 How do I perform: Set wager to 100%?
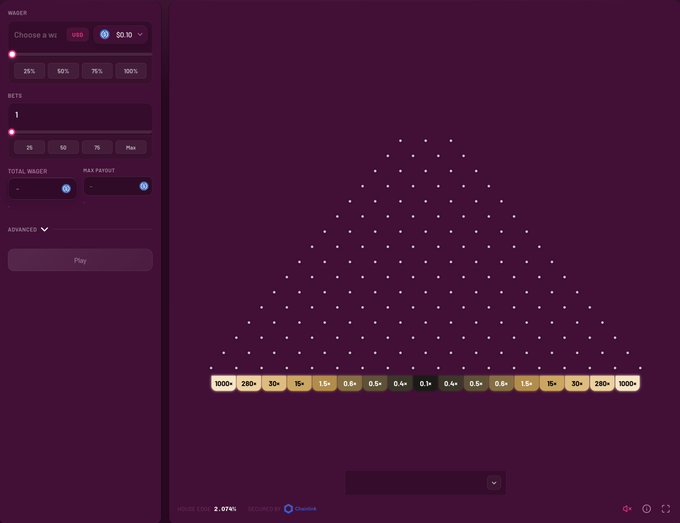click(x=131, y=71)
